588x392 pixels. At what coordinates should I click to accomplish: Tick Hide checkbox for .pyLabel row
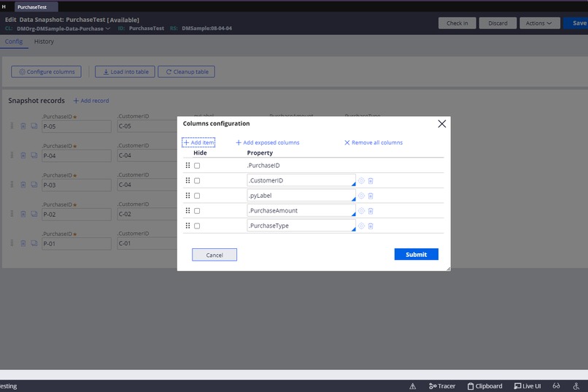[197, 196]
